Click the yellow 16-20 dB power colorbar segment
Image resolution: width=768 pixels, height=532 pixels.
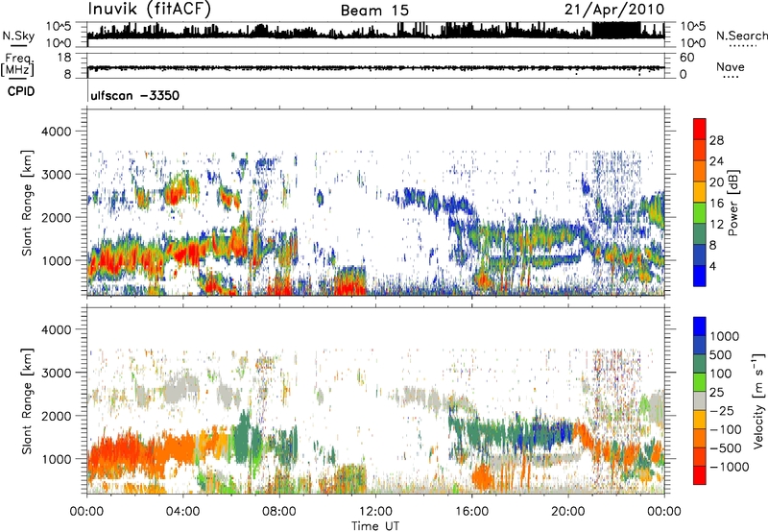pyautogui.click(x=700, y=192)
